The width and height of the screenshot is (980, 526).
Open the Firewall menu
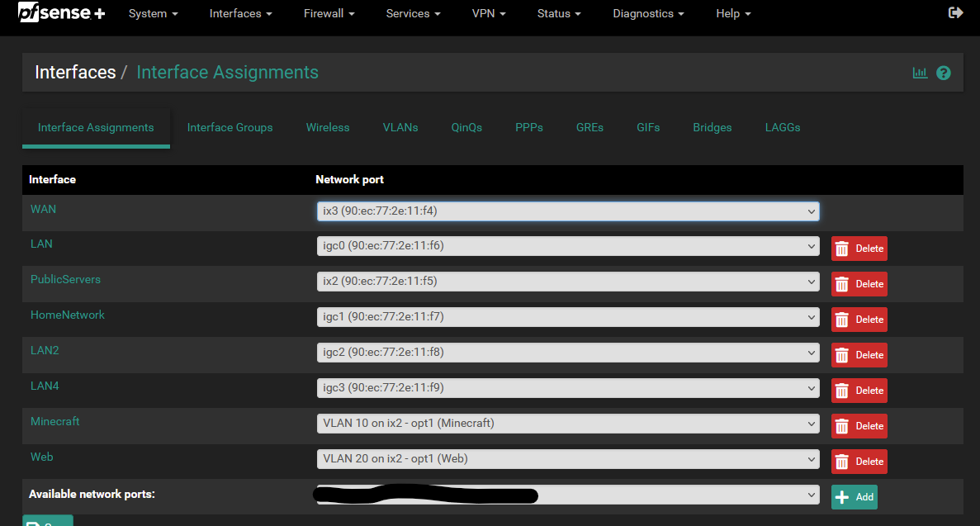[328, 13]
